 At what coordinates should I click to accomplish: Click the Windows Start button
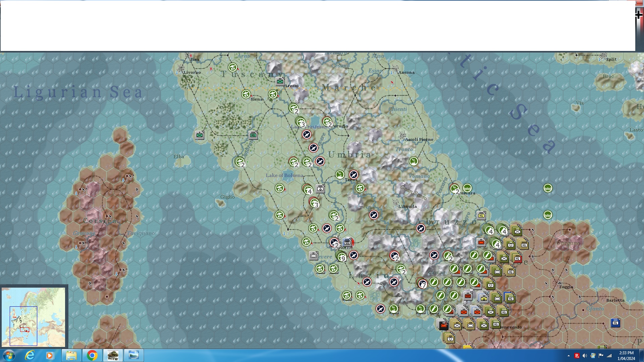[x=9, y=355]
